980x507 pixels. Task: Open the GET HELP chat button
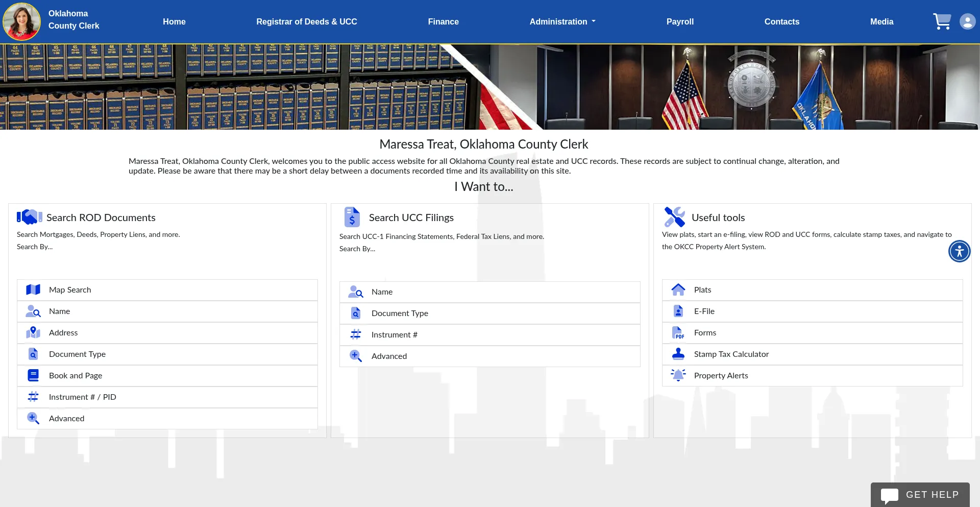[920, 495]
